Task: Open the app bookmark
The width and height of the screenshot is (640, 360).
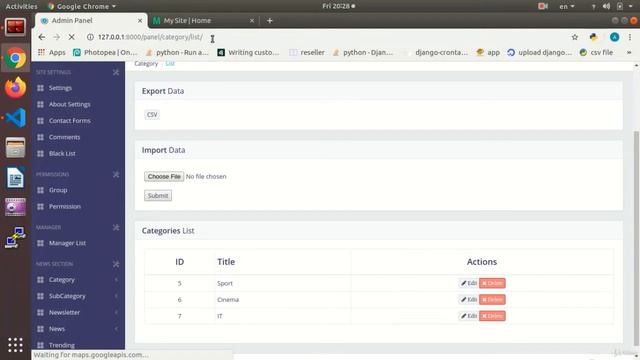Action: [x=488, y=53]
